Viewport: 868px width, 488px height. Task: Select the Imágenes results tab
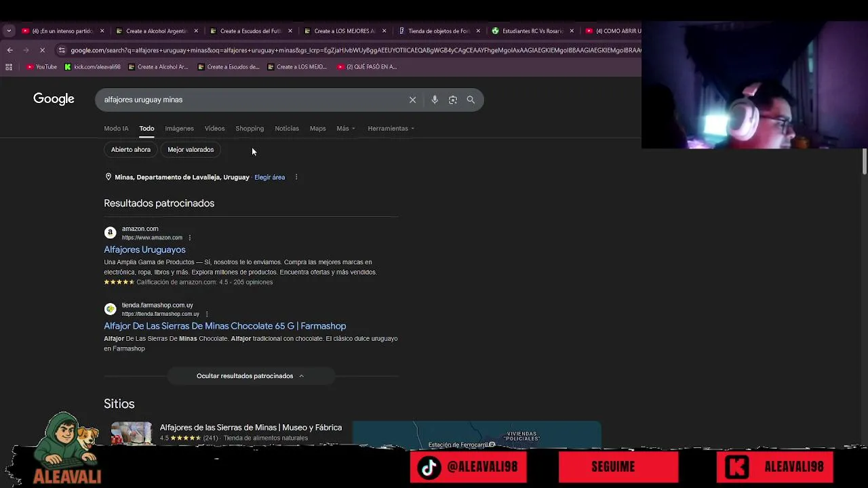[179, 128]
